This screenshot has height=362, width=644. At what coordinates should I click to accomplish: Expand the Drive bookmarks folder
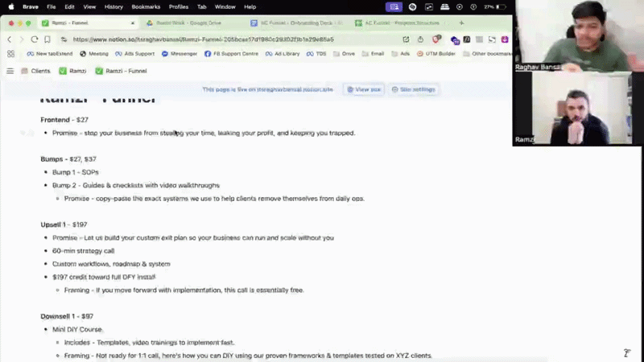[345, 54]
